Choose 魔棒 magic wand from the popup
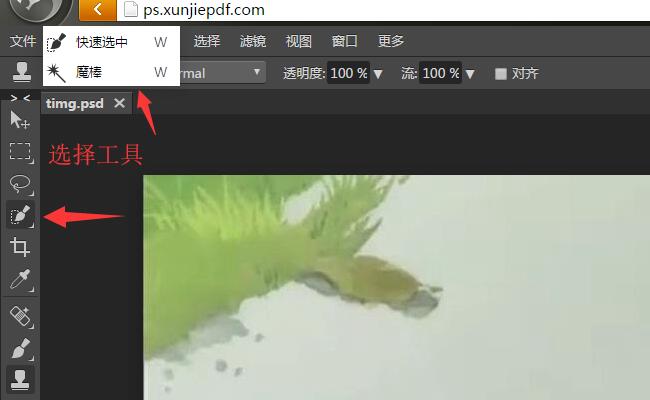The width and height of the screenshot is (650, 400). click(x=111, y=72)
